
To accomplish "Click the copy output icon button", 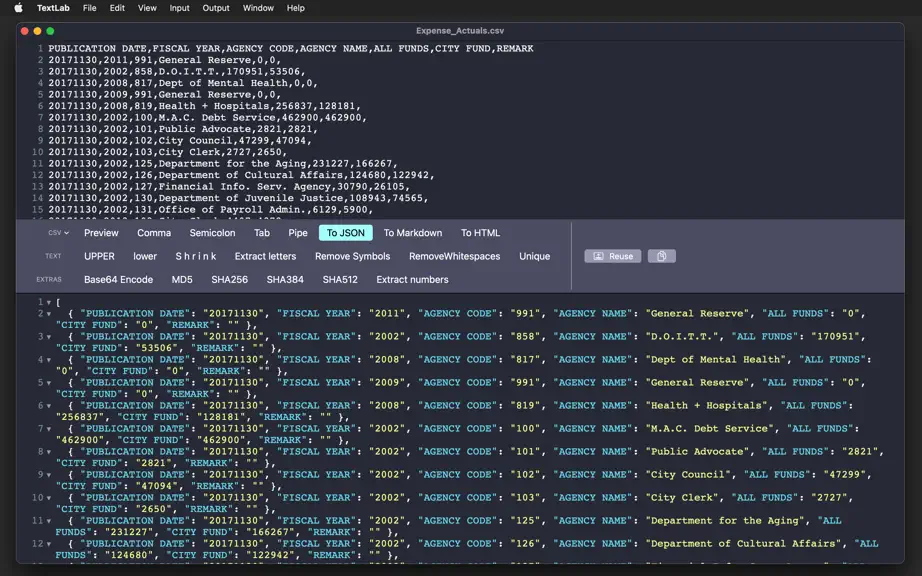I will pyautogui.click(x=662, y=256).
